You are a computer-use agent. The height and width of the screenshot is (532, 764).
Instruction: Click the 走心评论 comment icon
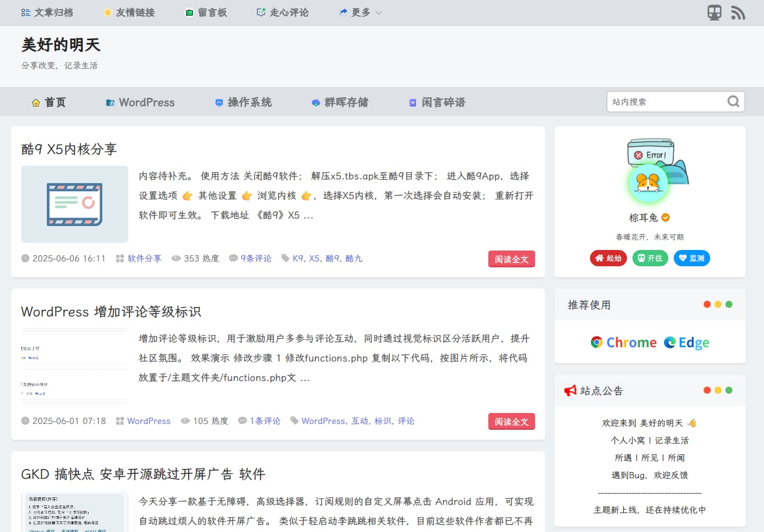point(260,12)
